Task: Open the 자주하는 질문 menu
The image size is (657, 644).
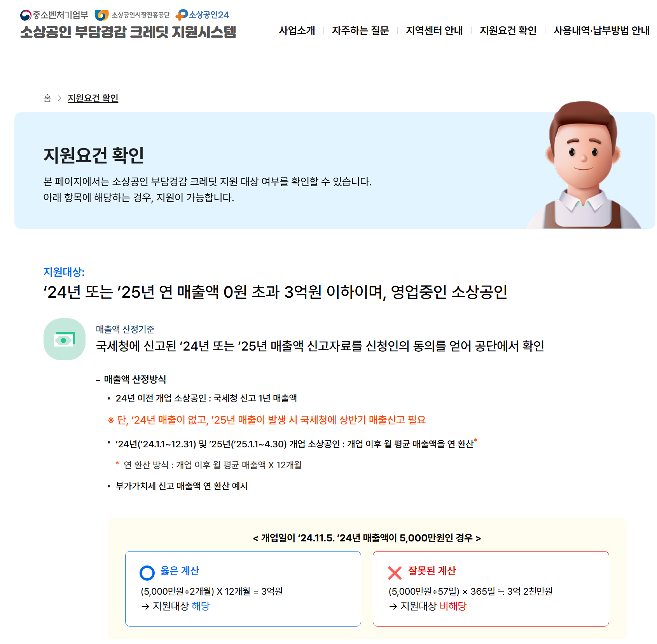Action: pos(360,30)
